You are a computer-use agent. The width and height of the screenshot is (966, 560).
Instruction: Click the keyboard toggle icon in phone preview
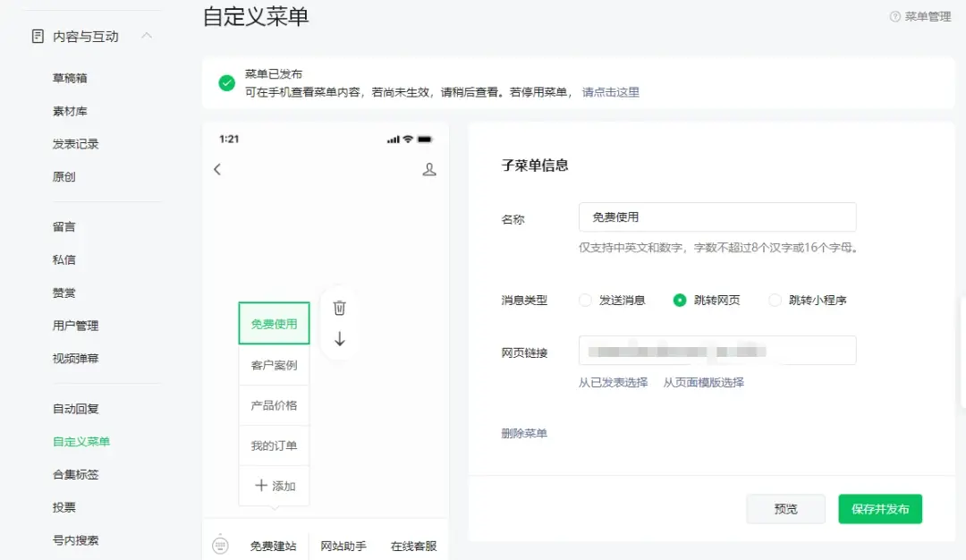pyautogui.click(x=220, y=545)
